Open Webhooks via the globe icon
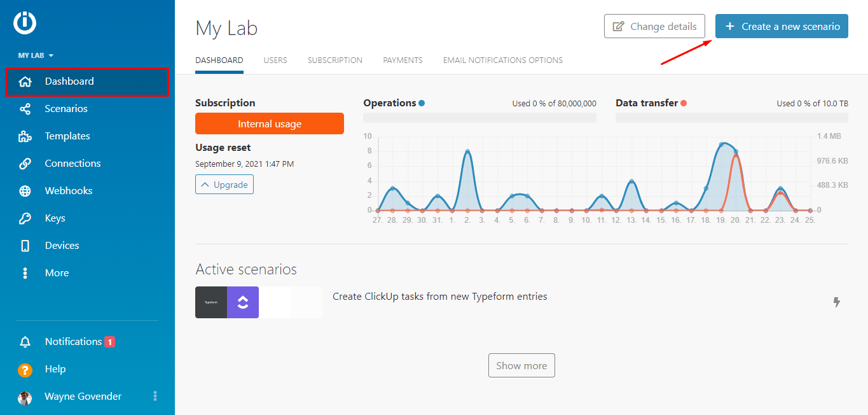Image resolution: width=868 pixels, height=415 pixels. (25, 191)
